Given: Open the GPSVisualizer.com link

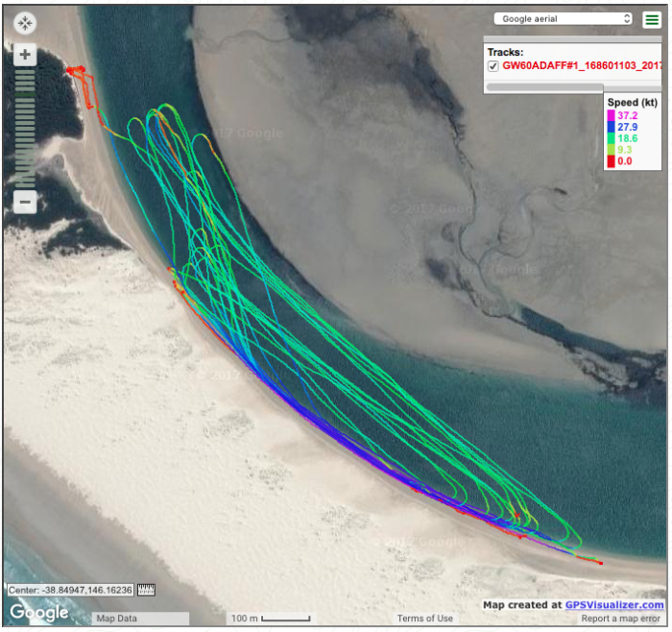Looking at the screenshot, I should [614, 605].
